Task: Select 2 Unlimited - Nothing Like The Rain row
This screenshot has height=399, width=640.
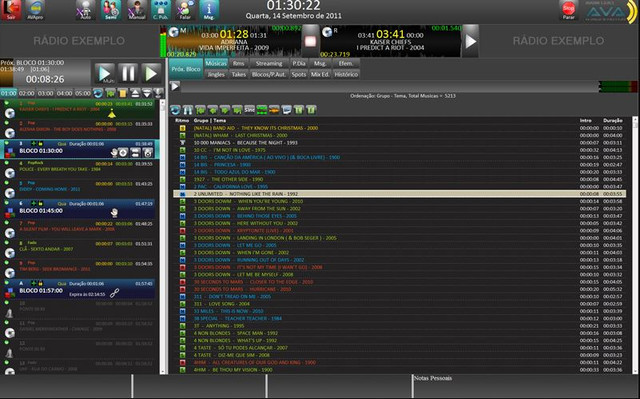Action: (x=399, y=194)
